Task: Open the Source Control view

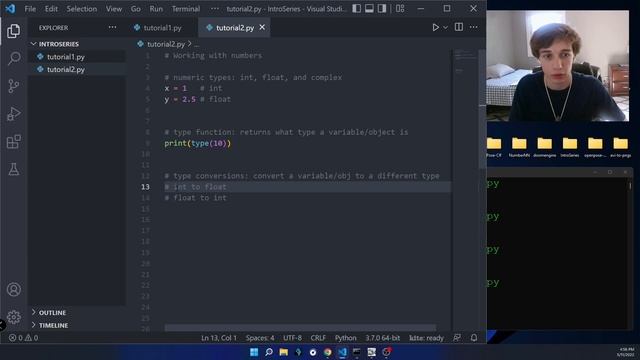Action: click(13, 86)
